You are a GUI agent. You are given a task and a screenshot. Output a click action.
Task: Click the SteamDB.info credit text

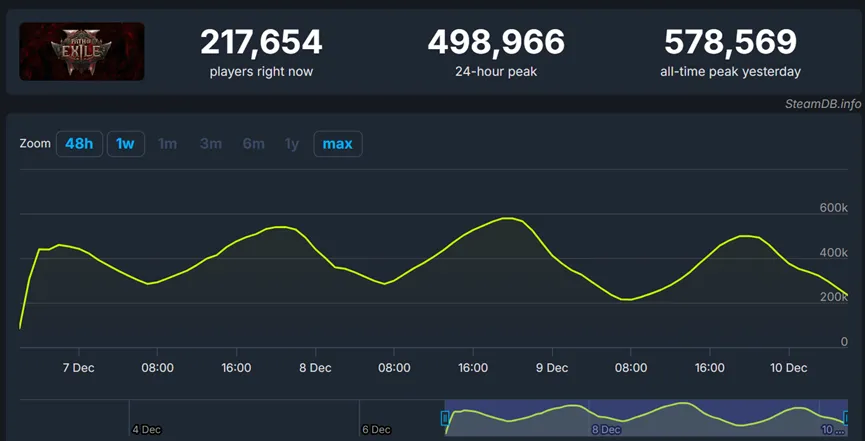tap(823, 104)
